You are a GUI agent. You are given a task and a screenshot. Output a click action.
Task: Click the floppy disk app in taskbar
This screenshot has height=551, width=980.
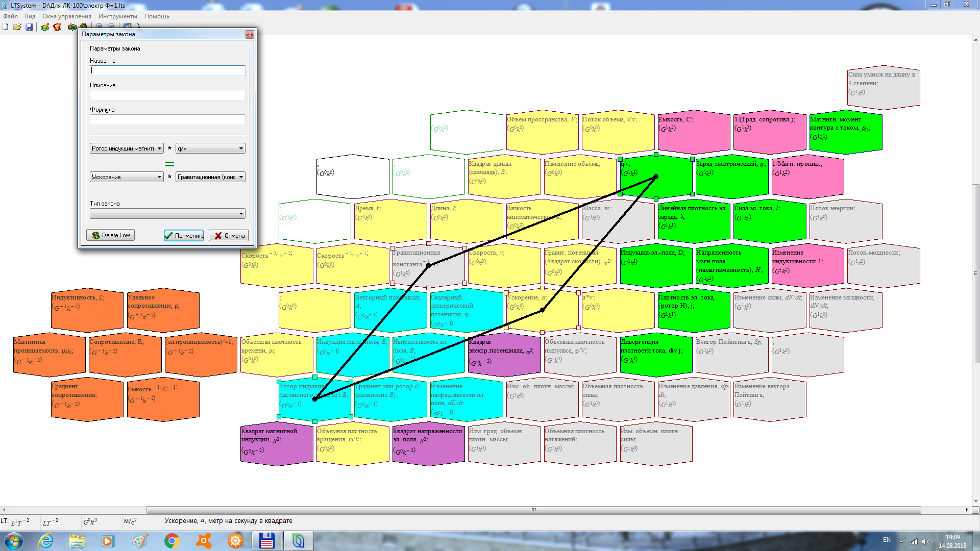[266, 541]
